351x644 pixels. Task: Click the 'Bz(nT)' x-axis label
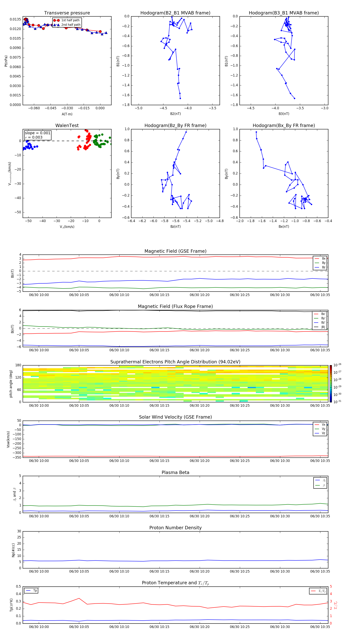pos(175,227)
